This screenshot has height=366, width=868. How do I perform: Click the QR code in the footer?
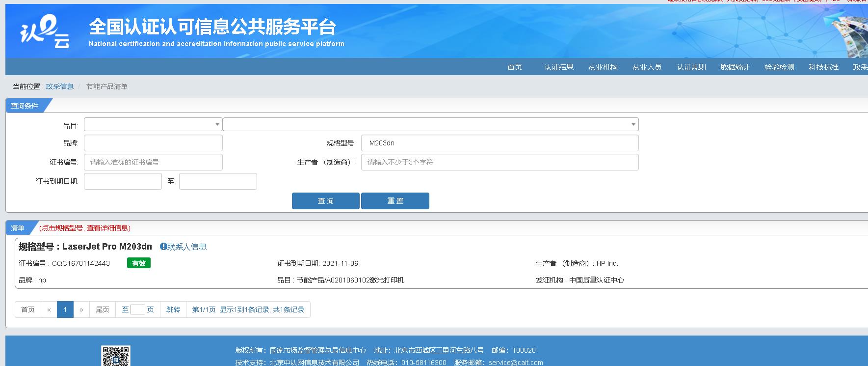(x=116, y=356)
